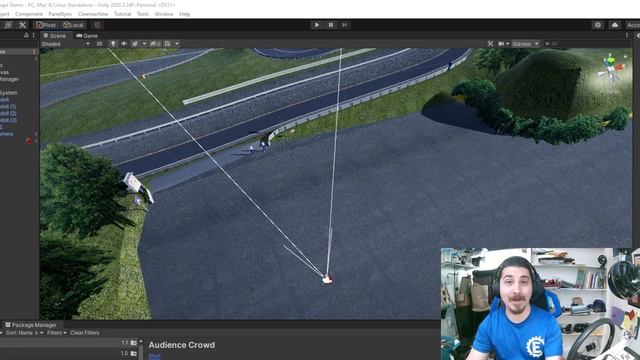Toggle Pivot handle position button

tap(46, 25)
